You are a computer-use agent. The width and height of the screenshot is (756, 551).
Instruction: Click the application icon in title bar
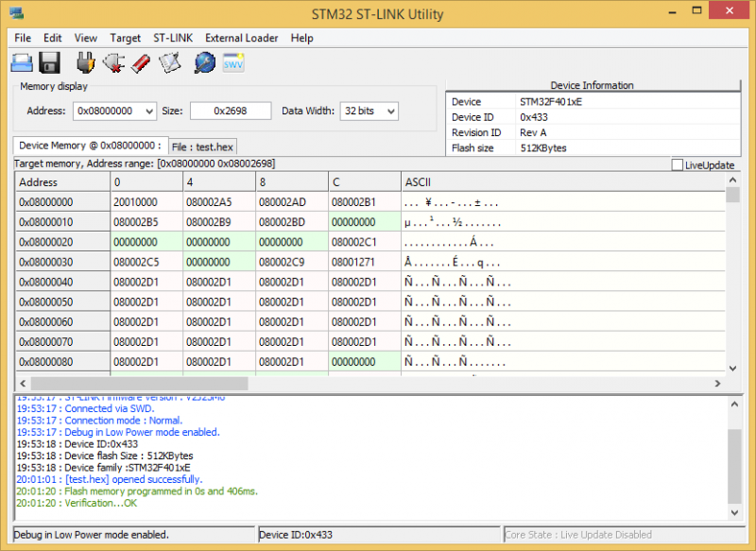pyautogui.click(x=17, y=13)
